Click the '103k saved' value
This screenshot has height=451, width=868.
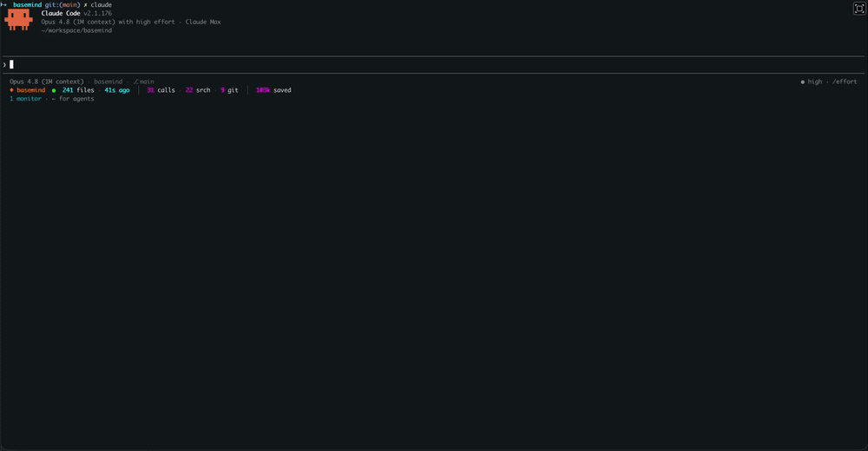[273, 90]
